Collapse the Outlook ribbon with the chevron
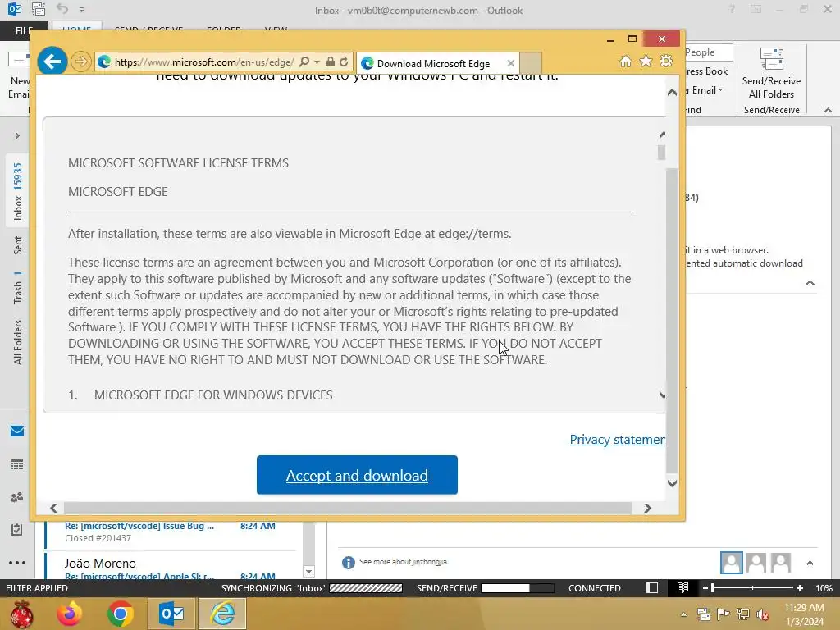 coord(828,110)
